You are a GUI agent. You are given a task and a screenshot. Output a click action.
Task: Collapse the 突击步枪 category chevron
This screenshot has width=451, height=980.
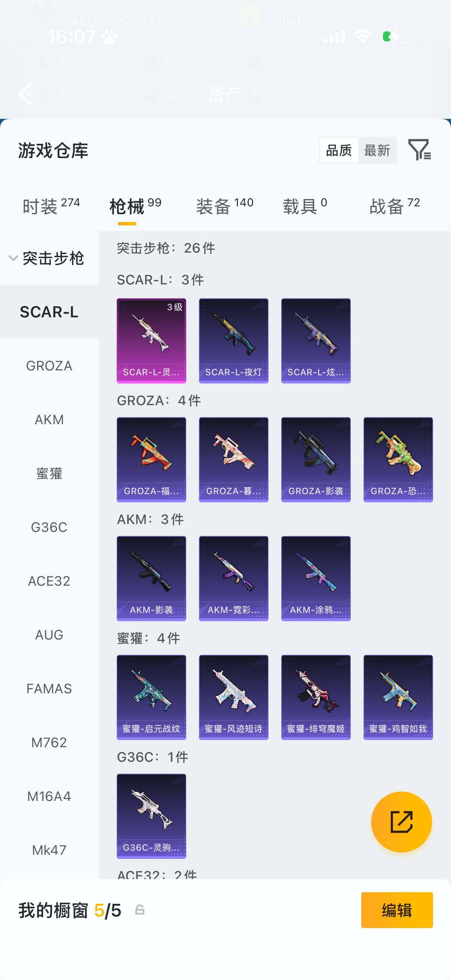(13, 258)
